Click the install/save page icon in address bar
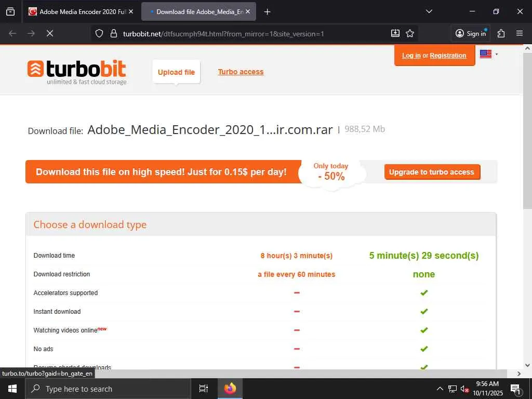Viewport: 532px width, 399px height. 395,33
